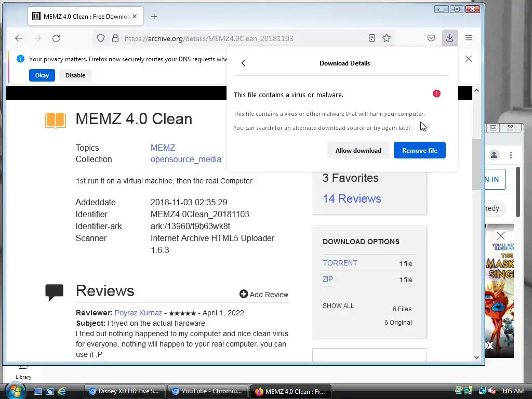Open account icon in background Chromium window
This screenshot has height=399, width=532.
(x=494, y=155)
